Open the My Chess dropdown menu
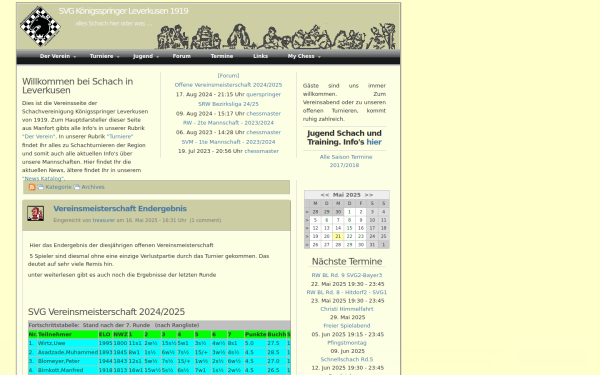The image size is (600, 375). (x=304, y=56)
